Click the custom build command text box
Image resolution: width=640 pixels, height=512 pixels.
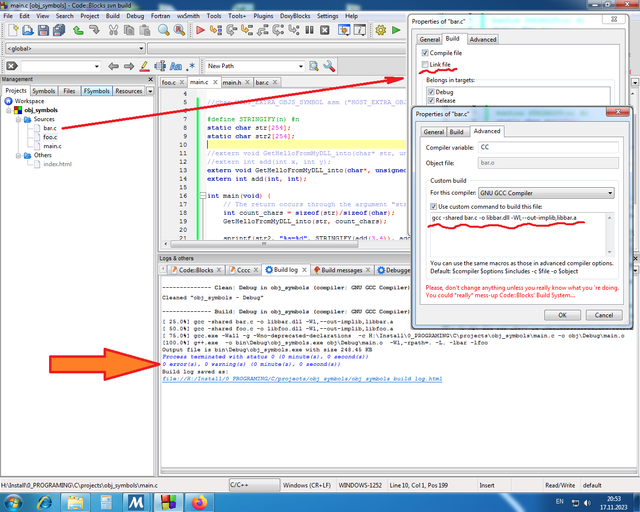521,234
